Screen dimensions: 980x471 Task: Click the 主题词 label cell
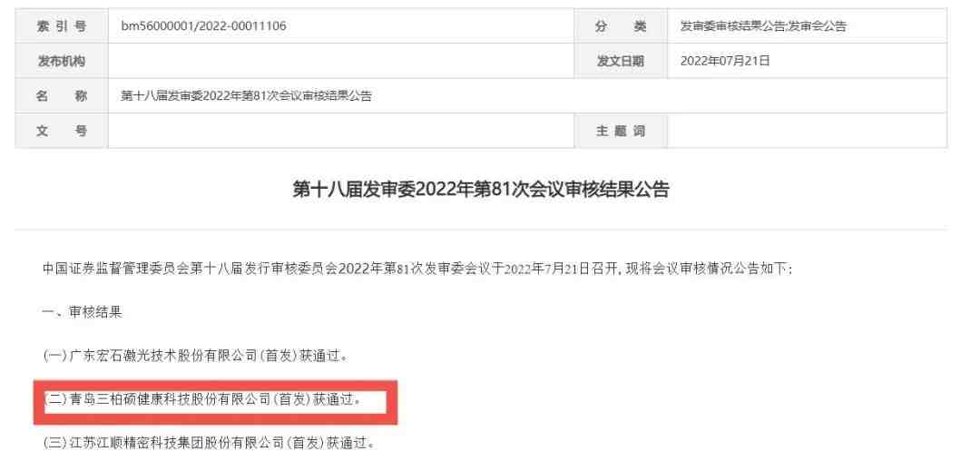click(x=621, y=132)
